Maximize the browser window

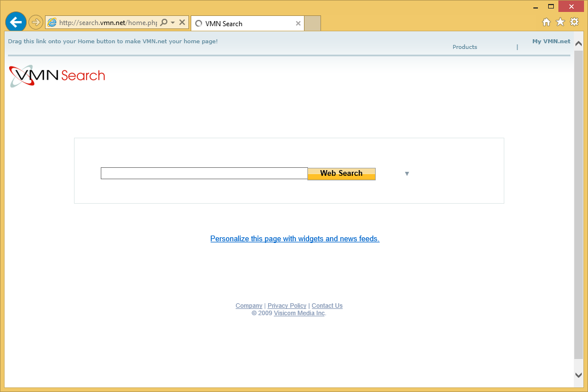(x=551, y=6)
